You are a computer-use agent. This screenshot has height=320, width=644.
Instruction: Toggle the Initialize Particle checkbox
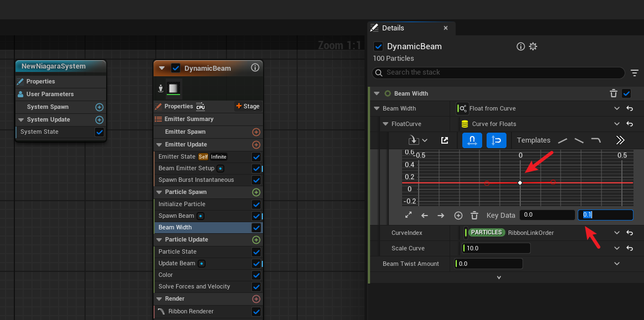coord(256,204)
